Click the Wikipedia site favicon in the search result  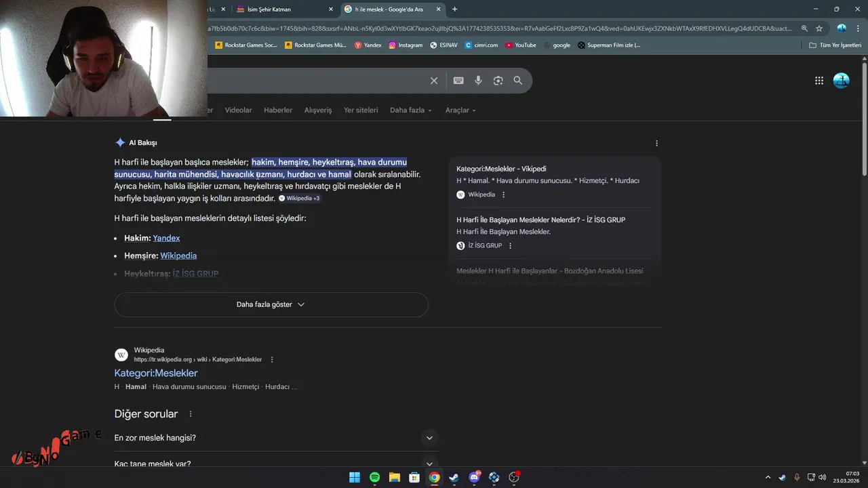[x=121, y=354]
